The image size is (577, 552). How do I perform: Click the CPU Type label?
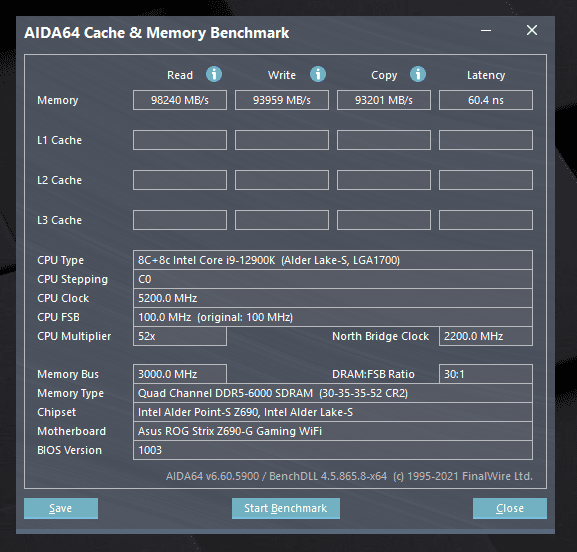[61, 261]
